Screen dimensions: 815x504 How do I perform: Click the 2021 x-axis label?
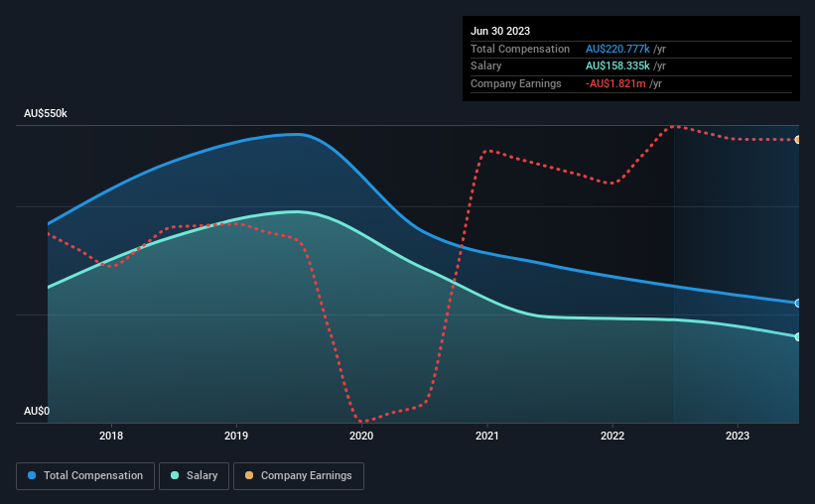coord(487,436)
